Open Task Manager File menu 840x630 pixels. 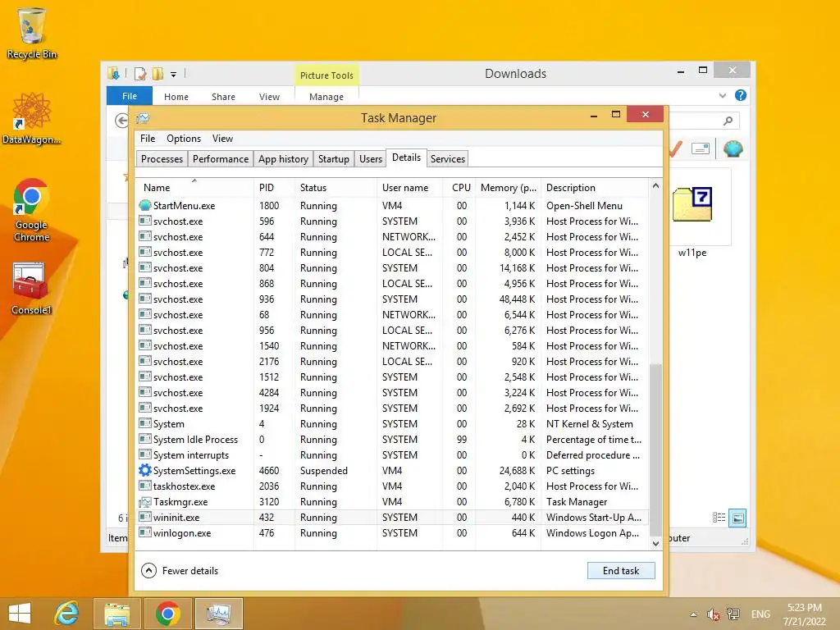pos(148,138)
